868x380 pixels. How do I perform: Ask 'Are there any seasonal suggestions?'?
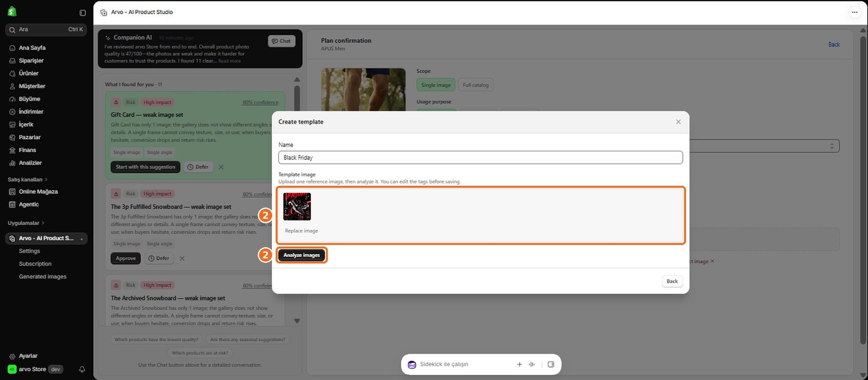[x=248, y=340]
